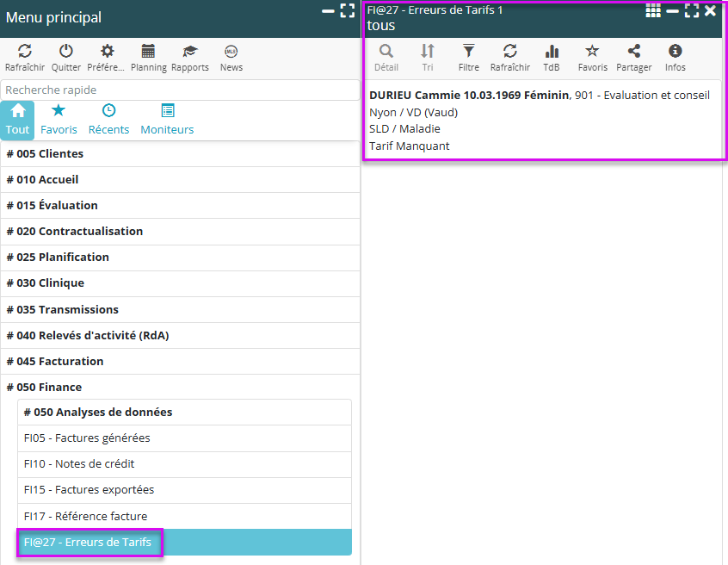Click the Rafraîchir icon in Menu principal

click(24, 52)
